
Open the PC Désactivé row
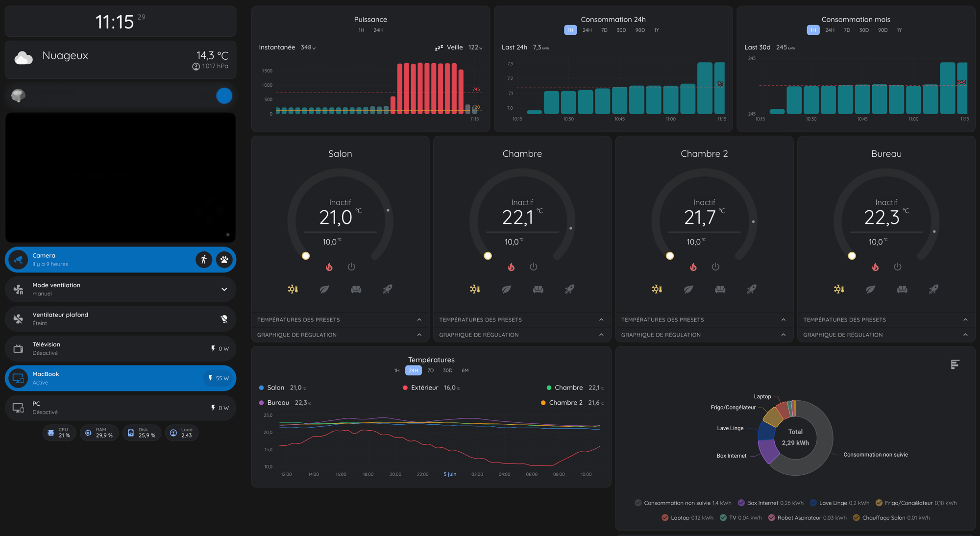click(121, 408)
